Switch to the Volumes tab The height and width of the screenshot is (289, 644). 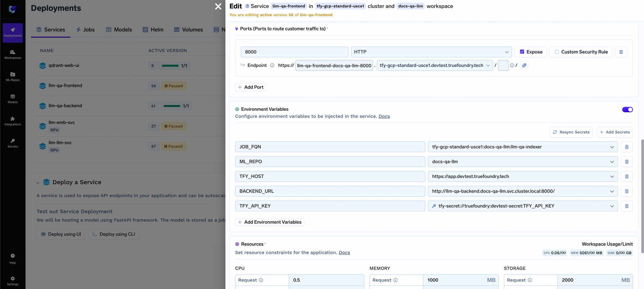coord(188,30)
